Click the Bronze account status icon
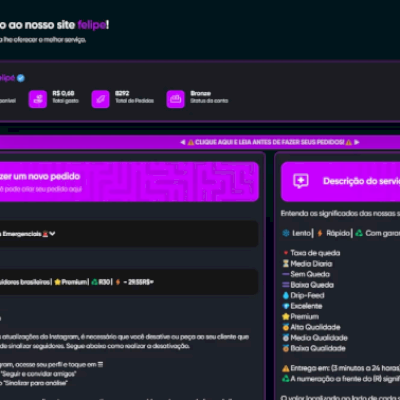The height and width of the screenshot is (400, 400). pyautogui.click(x=175, y=99)
